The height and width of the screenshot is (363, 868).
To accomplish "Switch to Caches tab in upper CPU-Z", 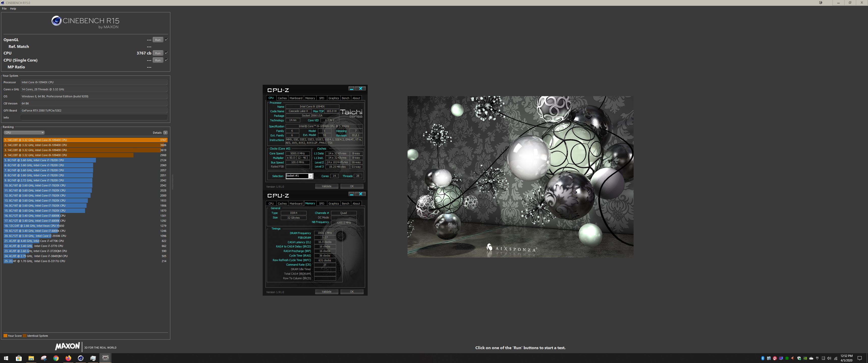I will (x=282, y=98).
